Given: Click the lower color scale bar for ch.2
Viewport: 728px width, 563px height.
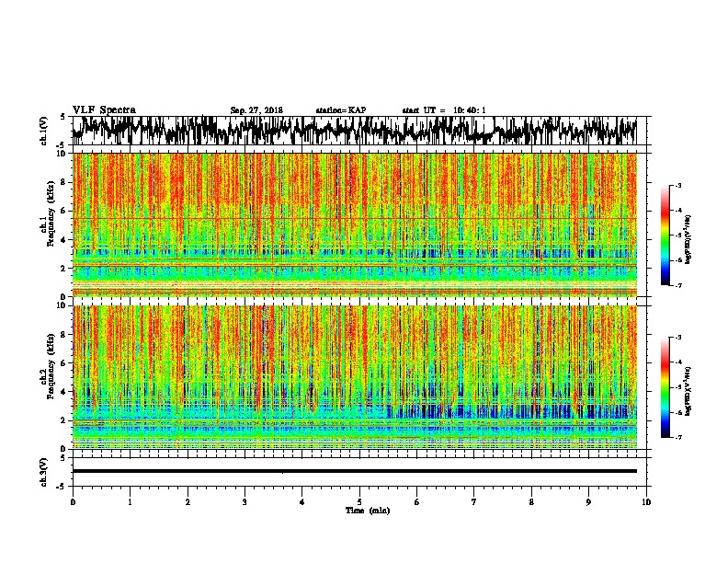Looking at the screenshot, I should click(665, 387).
